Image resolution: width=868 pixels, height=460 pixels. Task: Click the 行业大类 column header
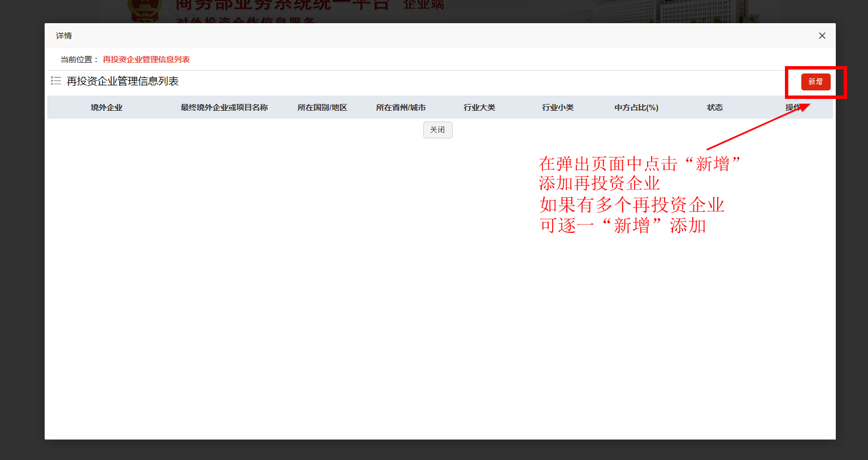click(479, 107)
